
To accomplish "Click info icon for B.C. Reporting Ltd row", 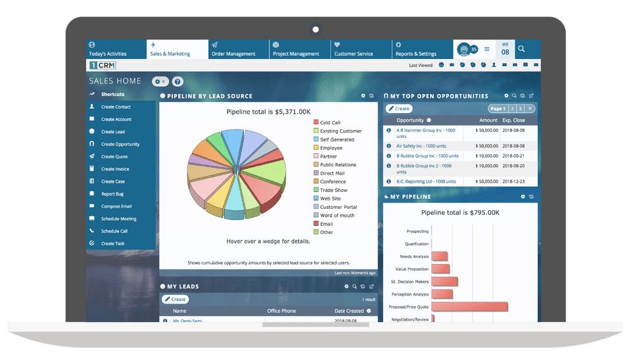I will coord(388,181).
